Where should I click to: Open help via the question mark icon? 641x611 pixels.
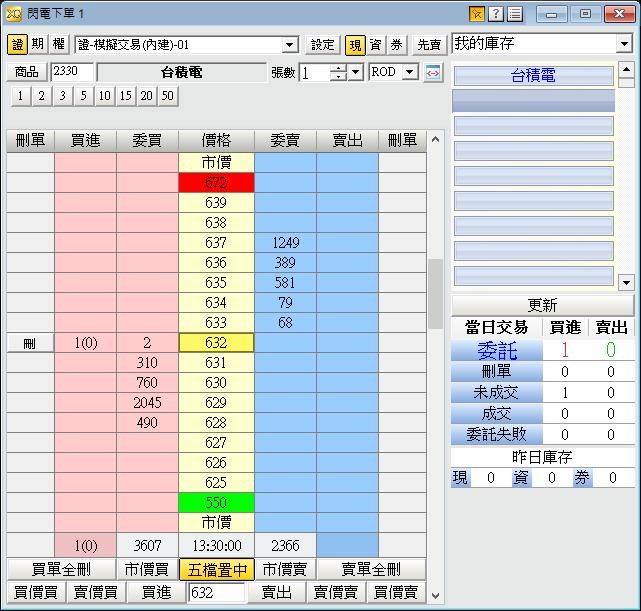click(x=496, y=14)
